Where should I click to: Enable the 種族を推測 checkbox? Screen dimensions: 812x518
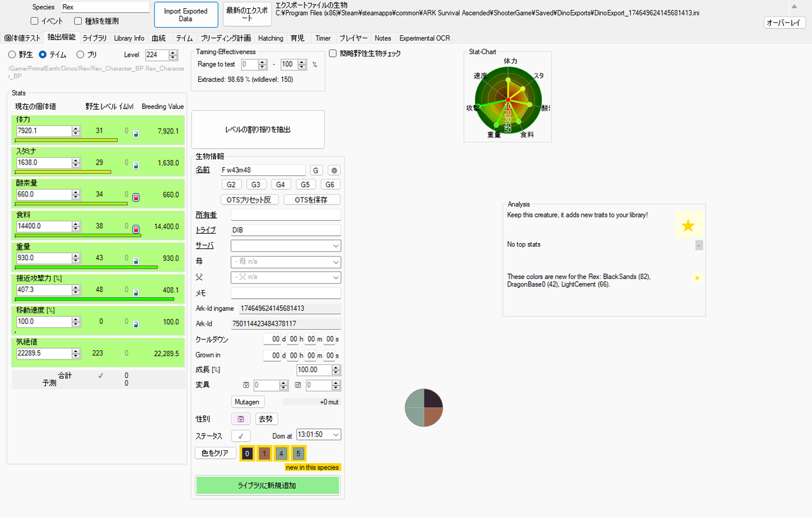click(x=78, y=21)
